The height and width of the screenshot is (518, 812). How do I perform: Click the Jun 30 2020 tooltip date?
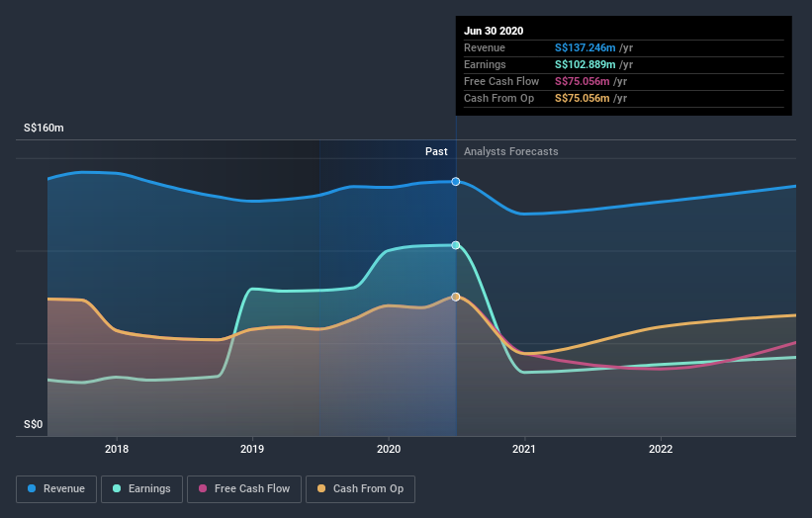(x=494, y=31)
